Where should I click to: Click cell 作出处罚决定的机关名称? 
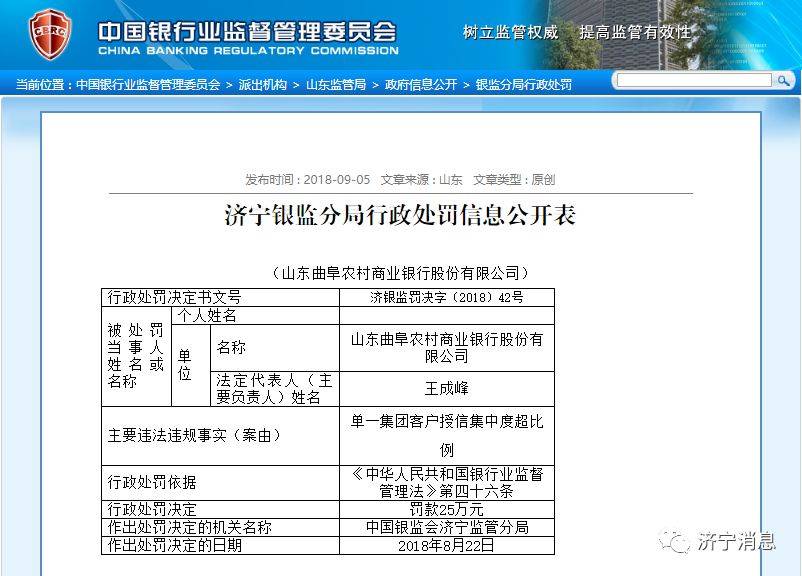(x=220, y=527)
